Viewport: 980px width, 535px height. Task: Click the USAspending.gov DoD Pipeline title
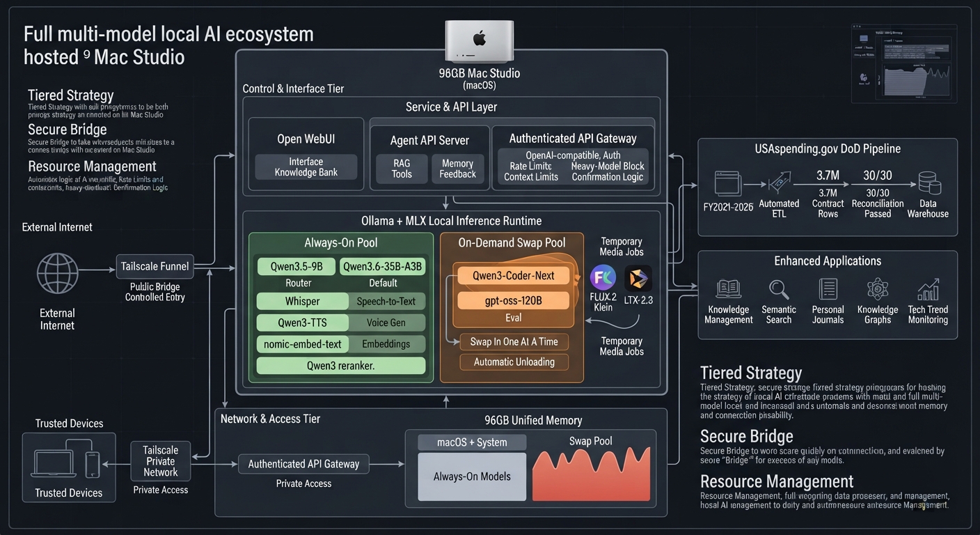tap(828, 148)
